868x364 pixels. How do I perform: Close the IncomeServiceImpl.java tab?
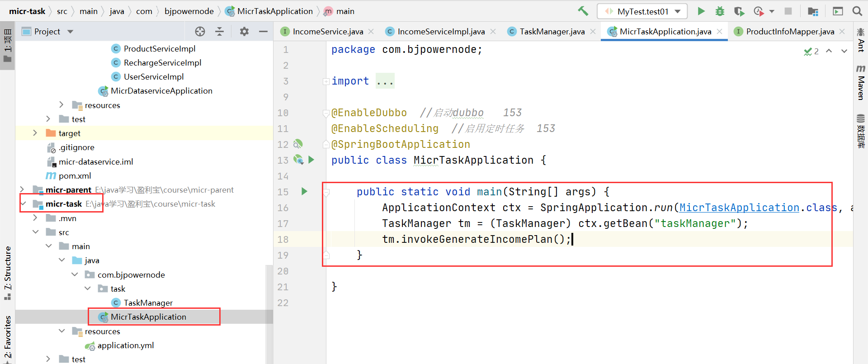point(493,31)
